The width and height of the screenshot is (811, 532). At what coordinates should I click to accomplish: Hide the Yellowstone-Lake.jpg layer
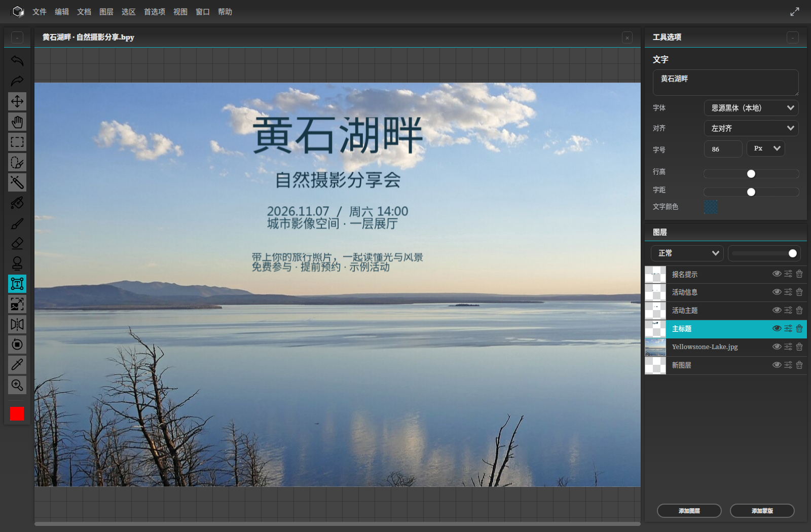tap(777, 347)
